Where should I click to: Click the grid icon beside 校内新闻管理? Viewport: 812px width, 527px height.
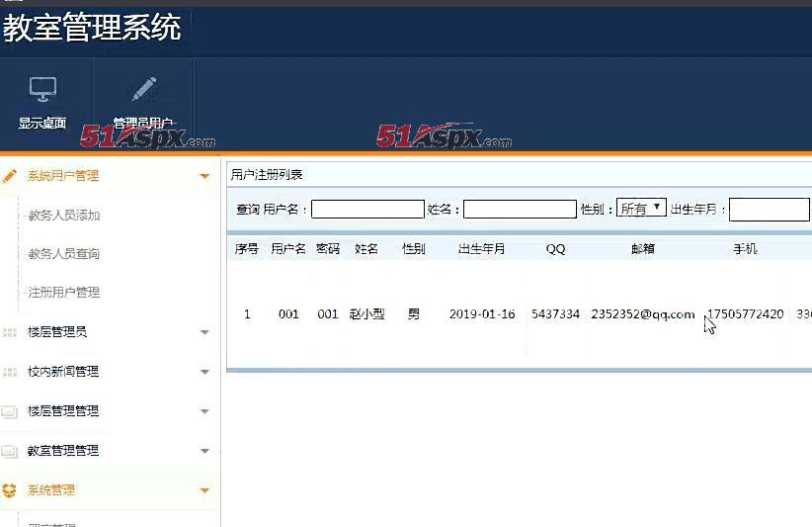(9, 372)
